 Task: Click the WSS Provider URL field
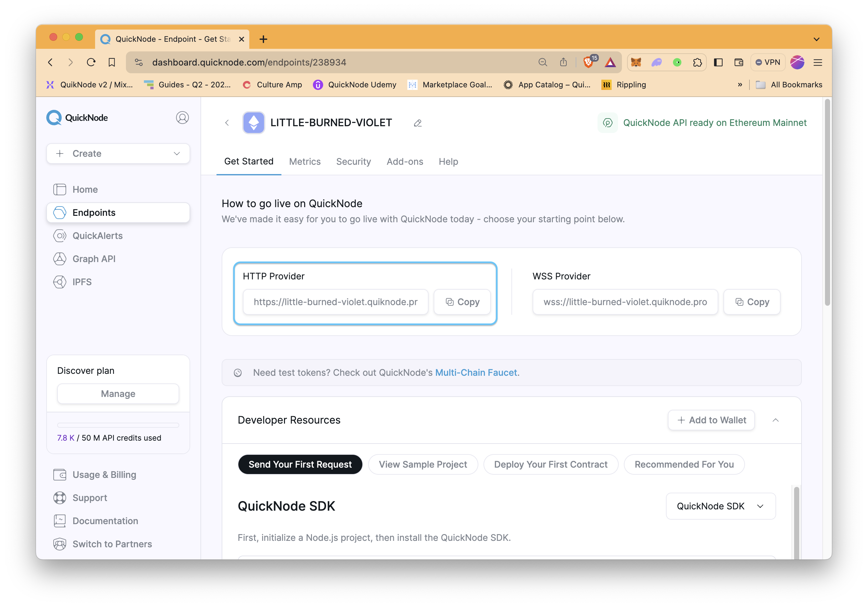(x=625, y=302)
